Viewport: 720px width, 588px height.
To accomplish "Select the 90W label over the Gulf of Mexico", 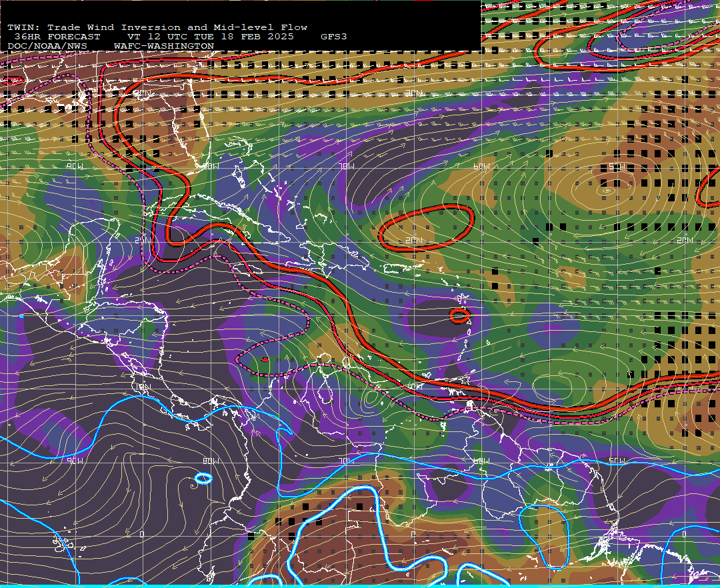I will coord(75,166).
